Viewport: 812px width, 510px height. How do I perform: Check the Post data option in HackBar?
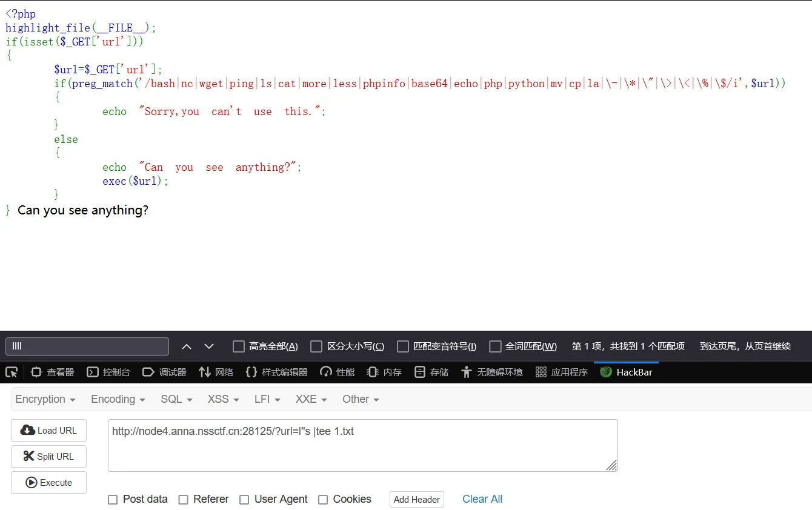point(113,499)
